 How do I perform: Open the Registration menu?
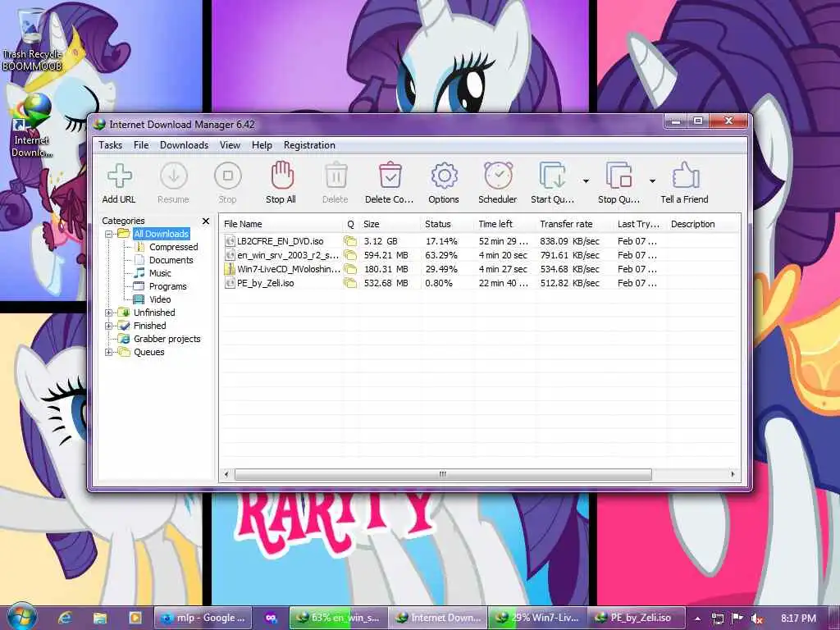(x=309, y=145)
